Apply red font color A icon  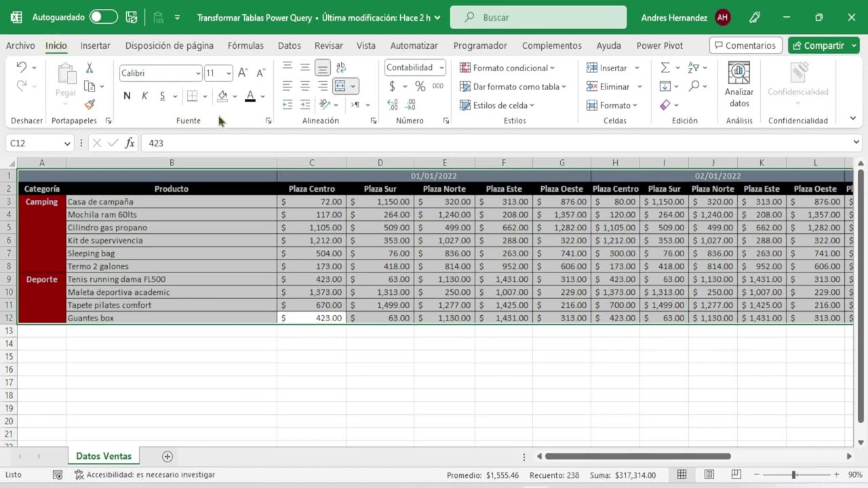tap(250, 96)
